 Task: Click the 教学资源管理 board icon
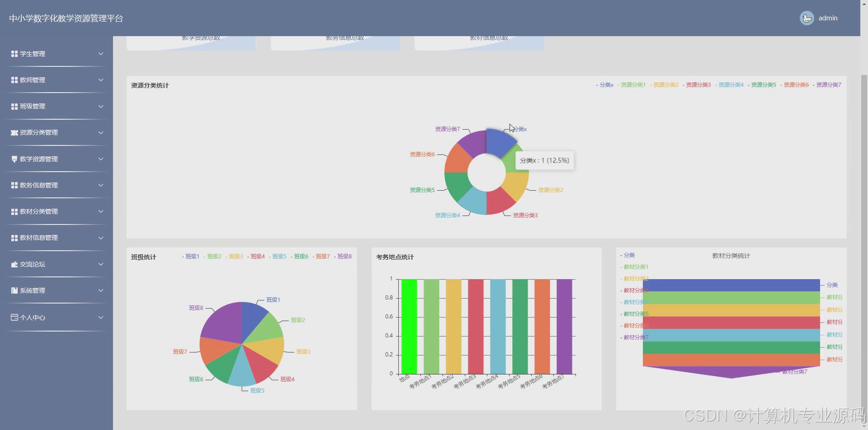coord(14,159)
